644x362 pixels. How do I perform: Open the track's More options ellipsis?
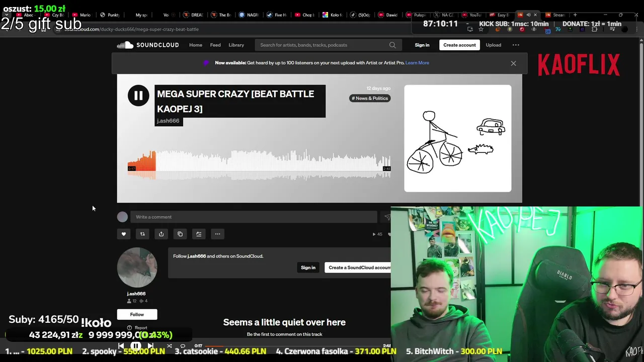click(x=217, y=234)
